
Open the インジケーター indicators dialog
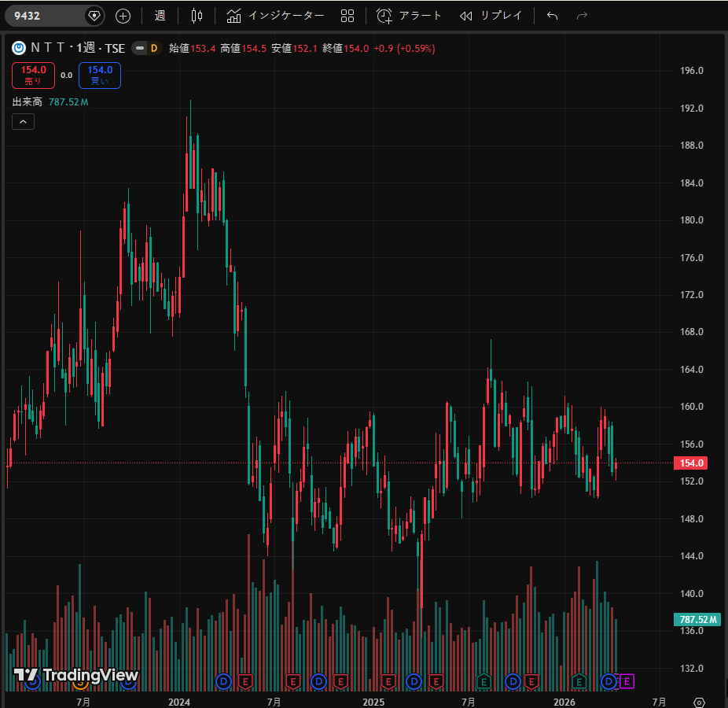pos(275,16)
